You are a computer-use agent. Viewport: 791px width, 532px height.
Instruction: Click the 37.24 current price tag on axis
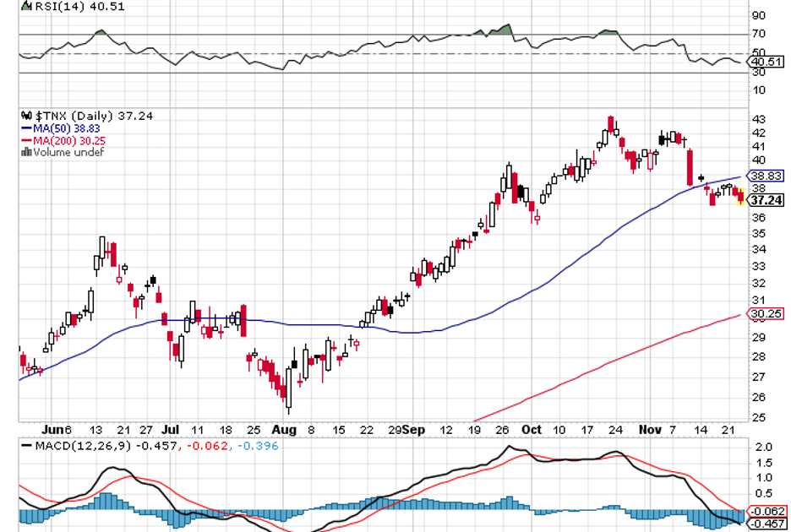(766, 201)
